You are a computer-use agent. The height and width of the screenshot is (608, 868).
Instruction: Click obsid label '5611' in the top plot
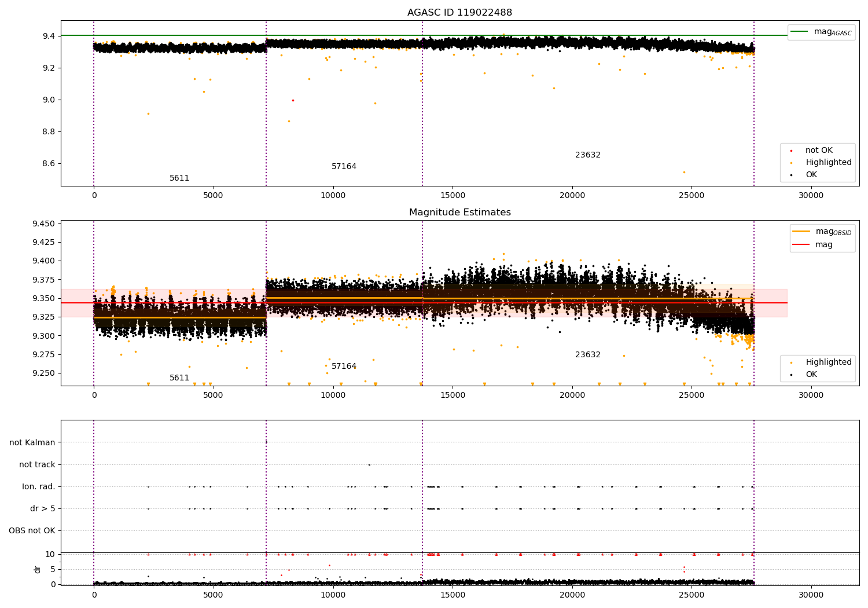[x=179, y=178]
